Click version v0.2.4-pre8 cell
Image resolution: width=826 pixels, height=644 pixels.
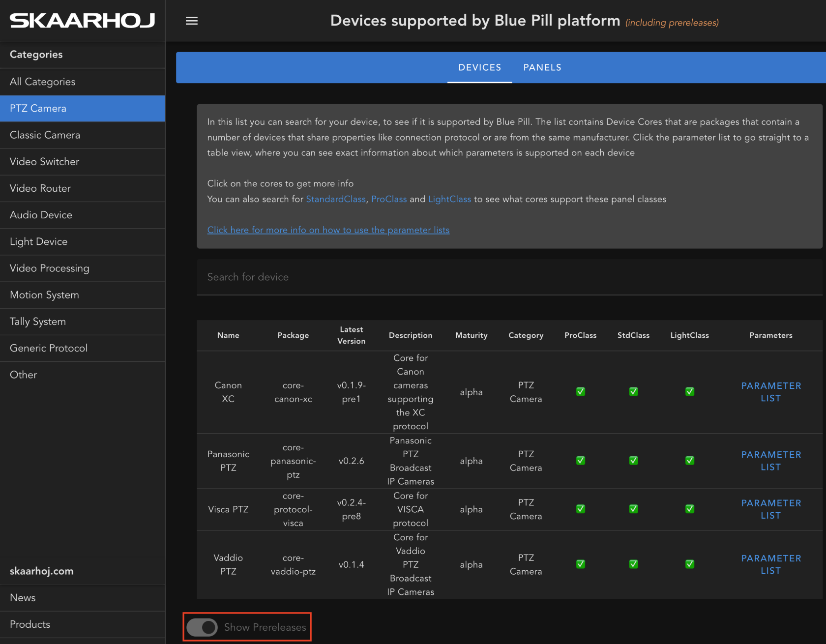352,509
